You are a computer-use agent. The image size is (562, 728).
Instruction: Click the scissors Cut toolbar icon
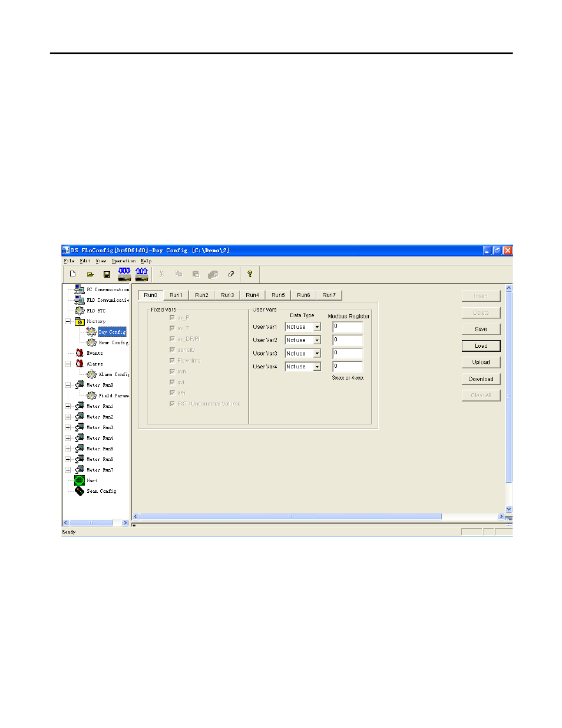click(161, 274)
